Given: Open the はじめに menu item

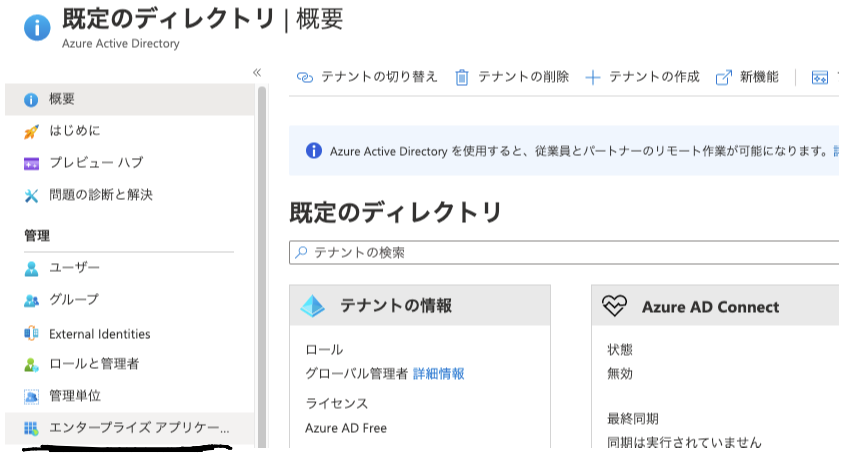Looking at the screenshot, I should coord(130,131).
